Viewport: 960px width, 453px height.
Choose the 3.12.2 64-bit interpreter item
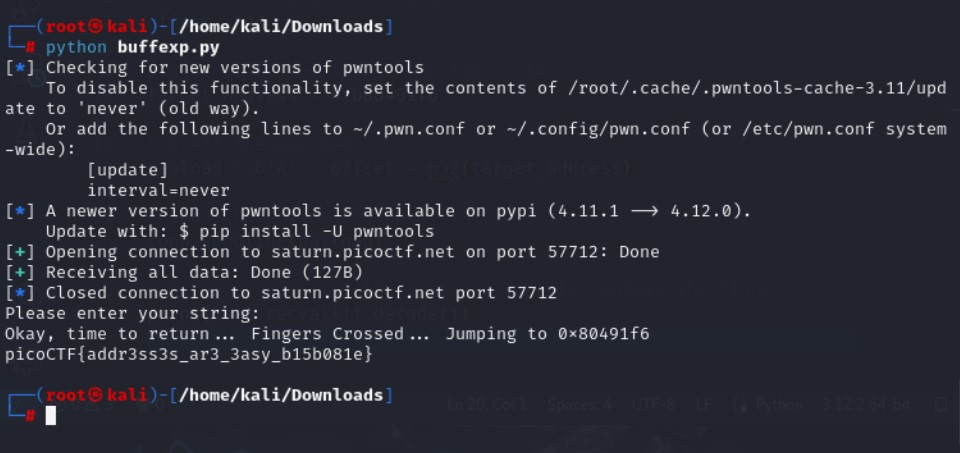pyautogui.click(x=866, y=405)
